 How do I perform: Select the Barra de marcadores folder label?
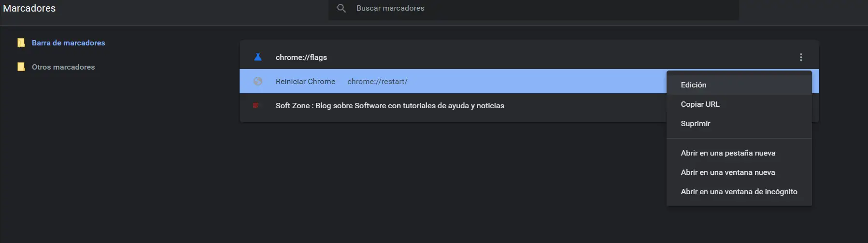(68, 43)
